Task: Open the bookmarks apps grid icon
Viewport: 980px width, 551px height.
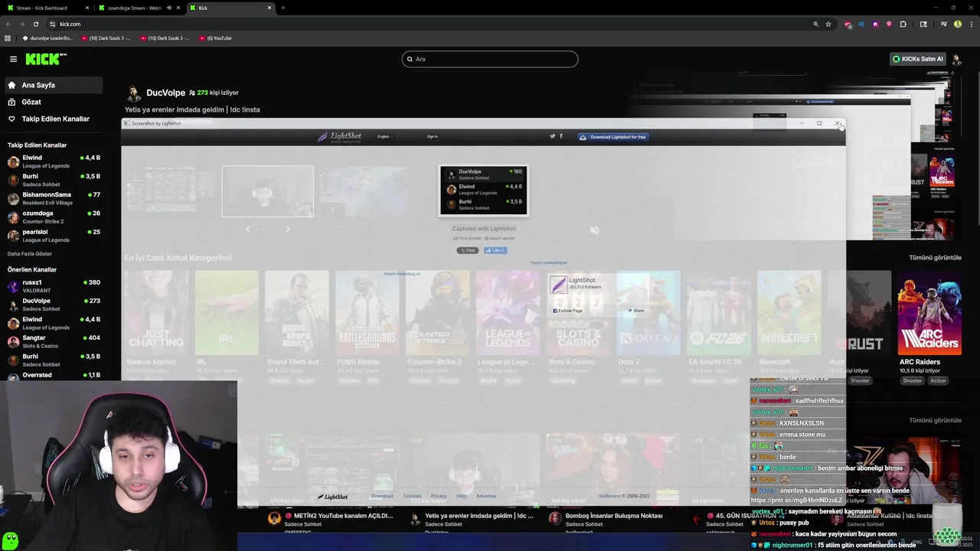Action: 8,37
